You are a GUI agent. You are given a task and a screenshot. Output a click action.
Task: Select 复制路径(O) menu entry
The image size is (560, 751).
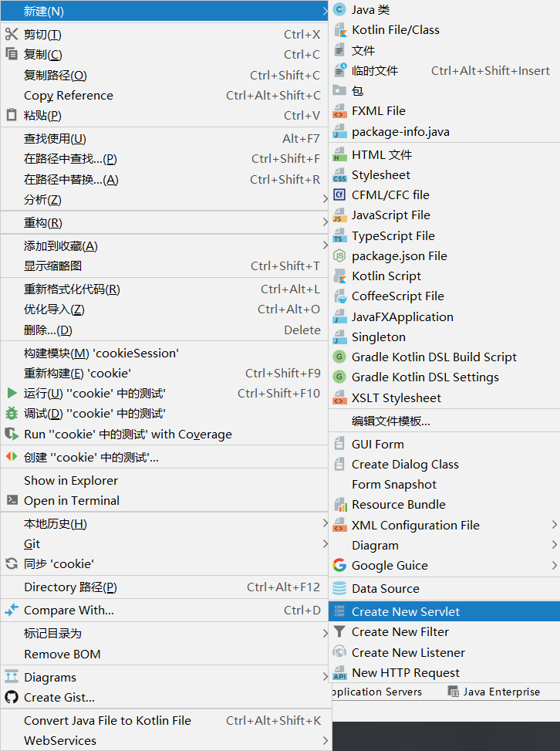pyautogui.click(x=164, y=75)
